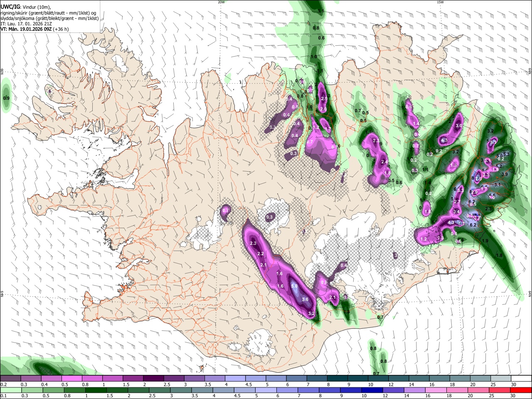Screen dimensions: 532x399
Task: Click the 20W longitude label
Action: pyautogui.click(x=222, y=2)
